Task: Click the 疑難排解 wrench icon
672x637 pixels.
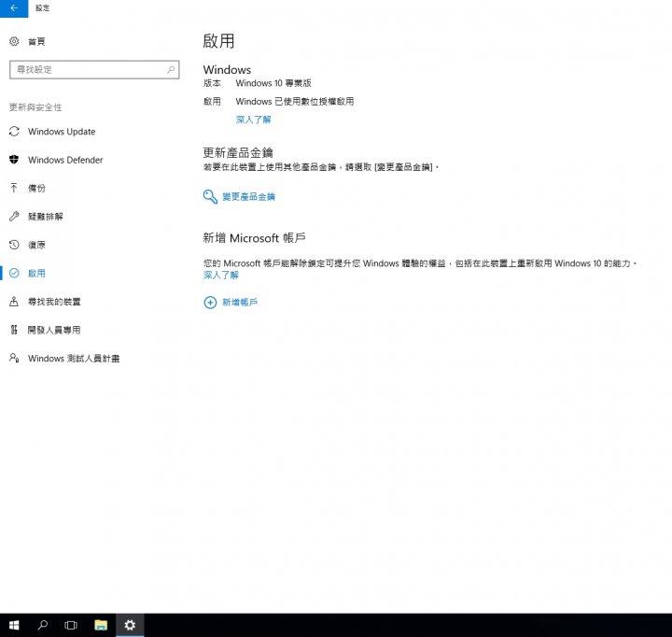Action: coord(14,216)
